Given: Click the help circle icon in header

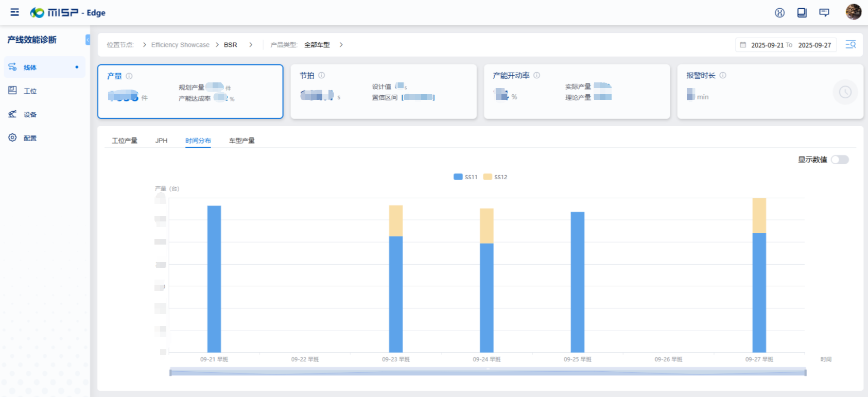Looking at the screenshot, I should [x=779, y=13].
